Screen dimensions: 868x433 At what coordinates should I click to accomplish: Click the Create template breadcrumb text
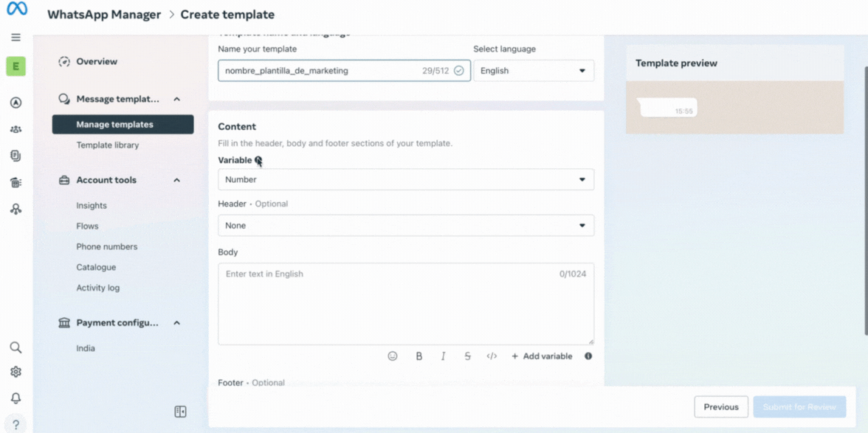coord(227,14)
